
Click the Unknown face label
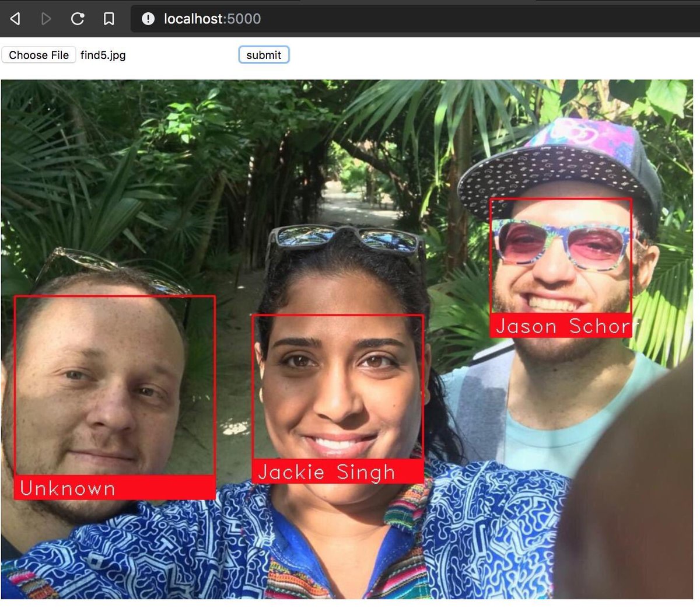tap(114, 487)
